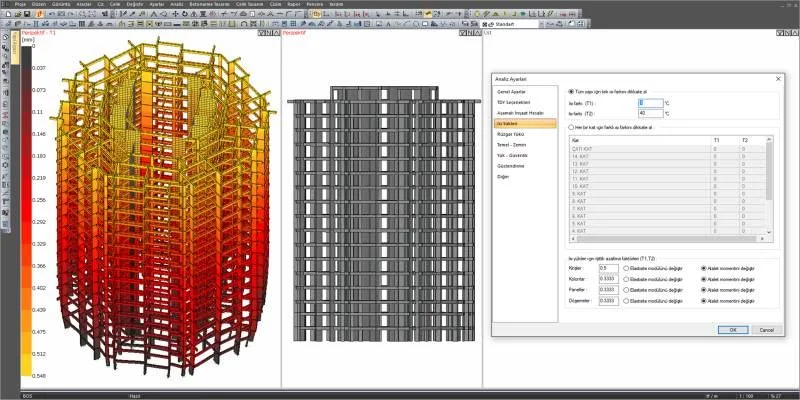
Task: Choose 'Atalet momentini değiştir' for Kolonlar
Action: (704, 279)
